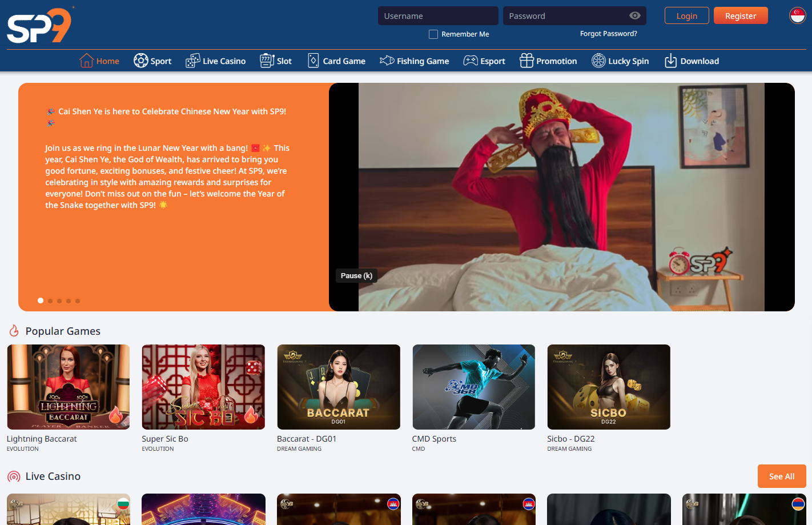Open the Promotion menu item

548,61
